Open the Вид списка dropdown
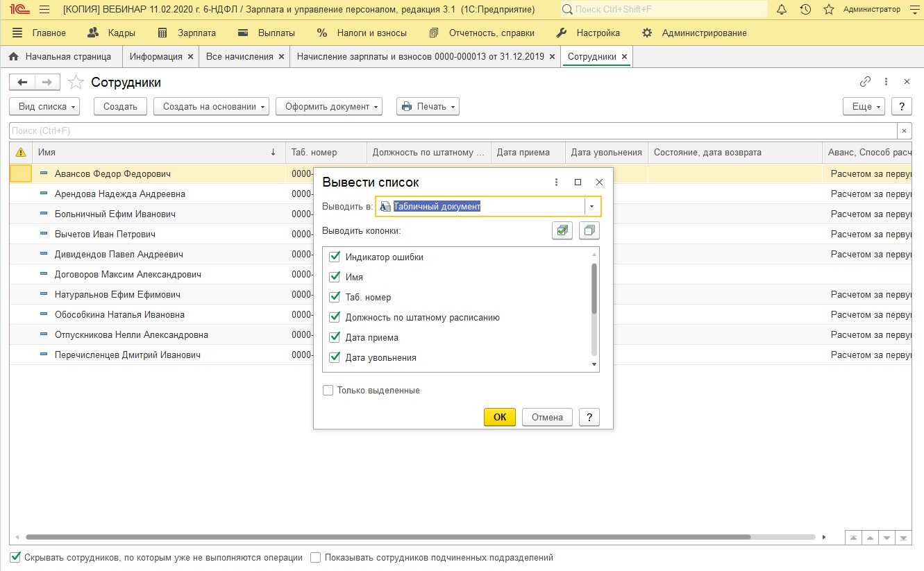The height and width of the screenshot is (571, 924). coord(44,106)
